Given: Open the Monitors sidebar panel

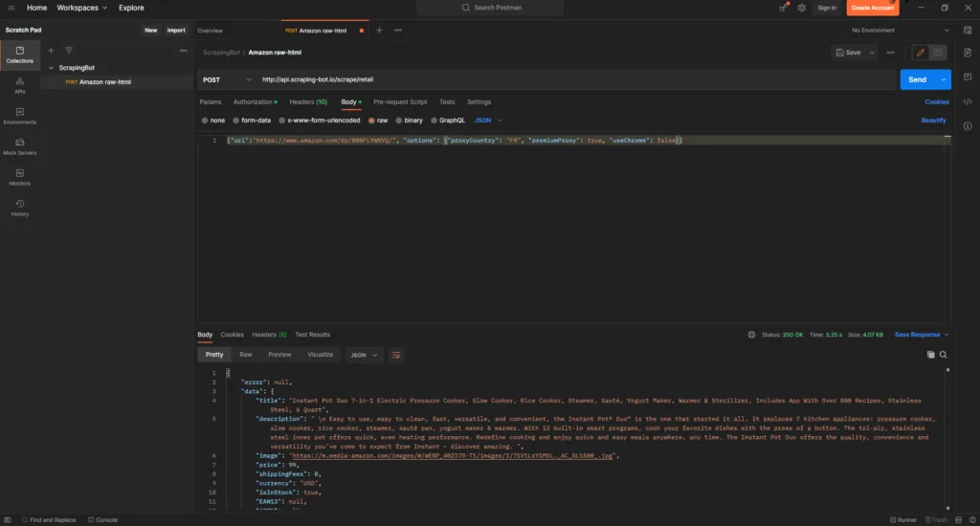Looking at the screenshot, I should click(x=19, y=177).
